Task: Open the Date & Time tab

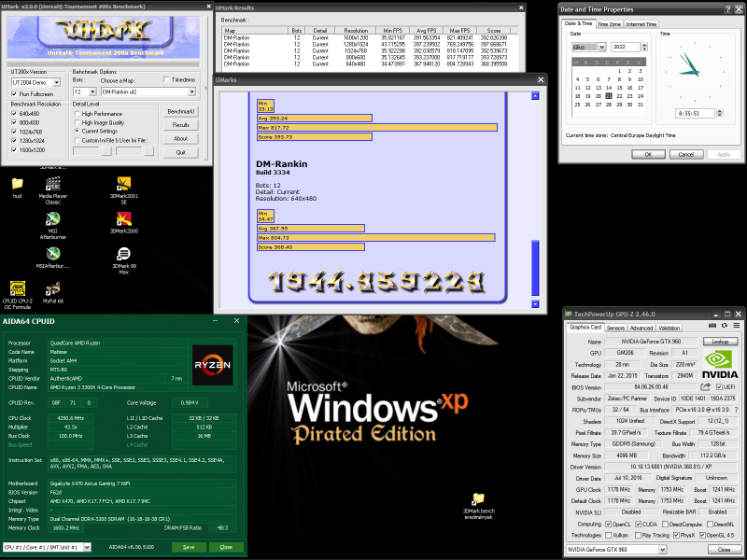Action: click(578, 23)
